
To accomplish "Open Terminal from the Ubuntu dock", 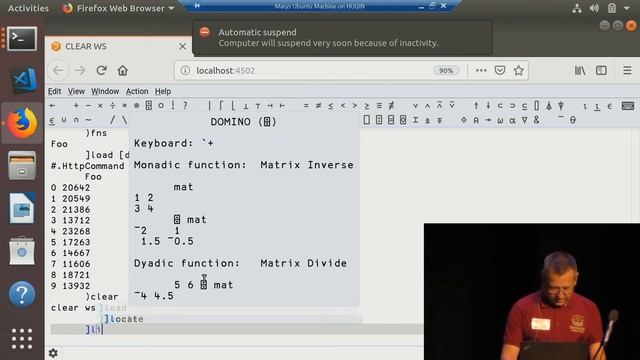I will (22, 38).
